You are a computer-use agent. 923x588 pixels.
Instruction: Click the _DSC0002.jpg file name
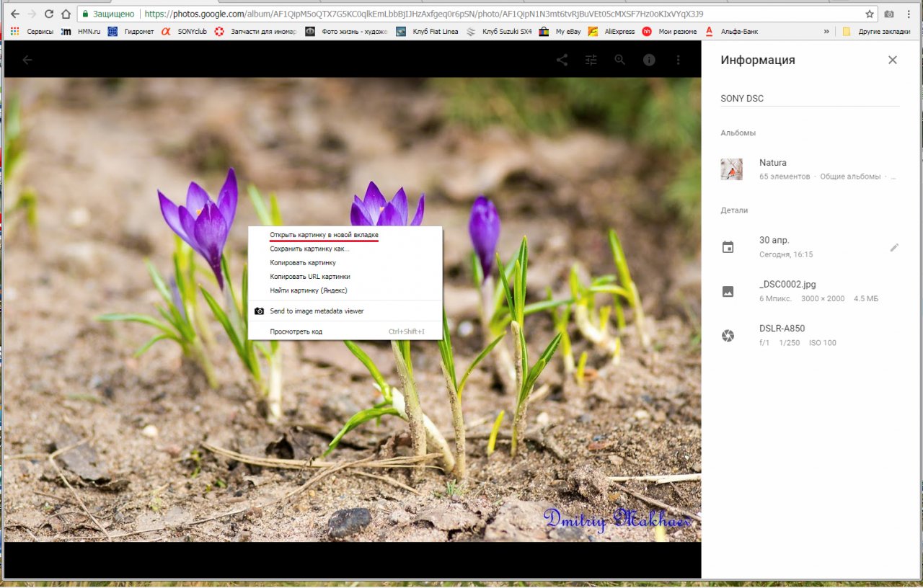pos(787,285)
